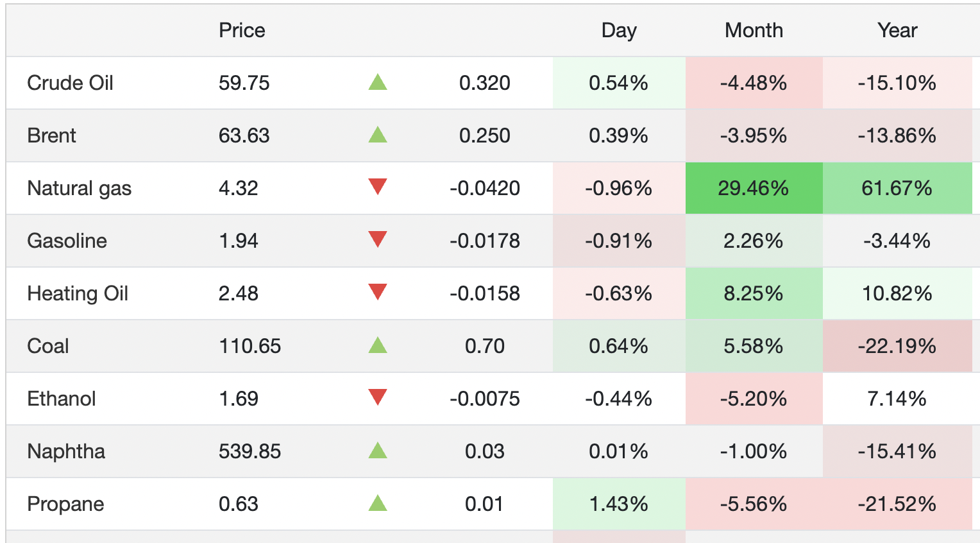The image size is (980, 543).
Task: Click the Coal price value 110.65
Action: coord(250,346)
